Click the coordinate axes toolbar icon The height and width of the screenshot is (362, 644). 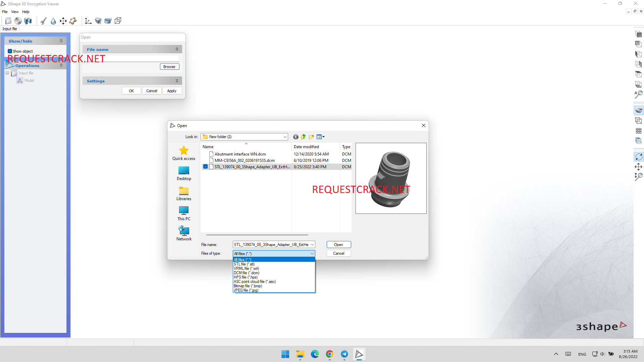point(88,21)
